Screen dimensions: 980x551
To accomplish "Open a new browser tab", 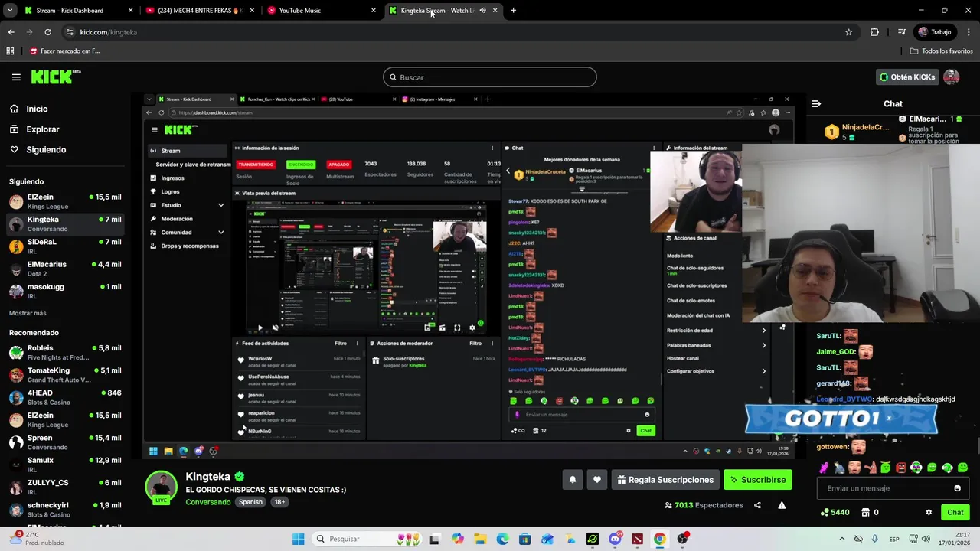I will pyautogui.click(x=513, y=11).
